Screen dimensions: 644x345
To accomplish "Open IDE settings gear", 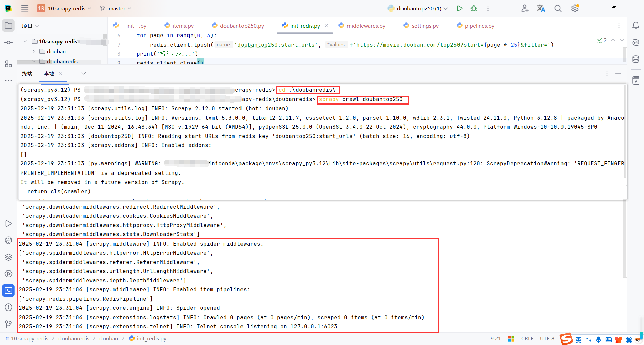I will coord(575,8).
